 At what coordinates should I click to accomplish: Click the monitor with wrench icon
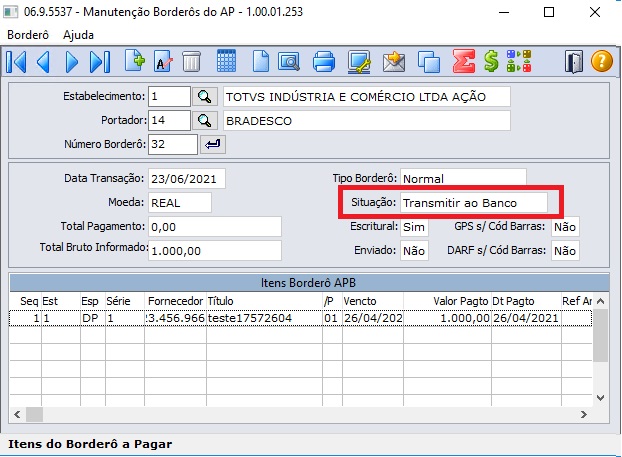pyautogui.click(x=359, y=62)
